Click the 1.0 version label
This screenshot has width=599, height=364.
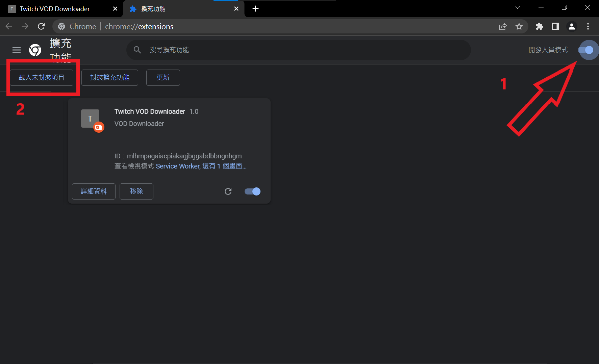(x=194, y=111)
